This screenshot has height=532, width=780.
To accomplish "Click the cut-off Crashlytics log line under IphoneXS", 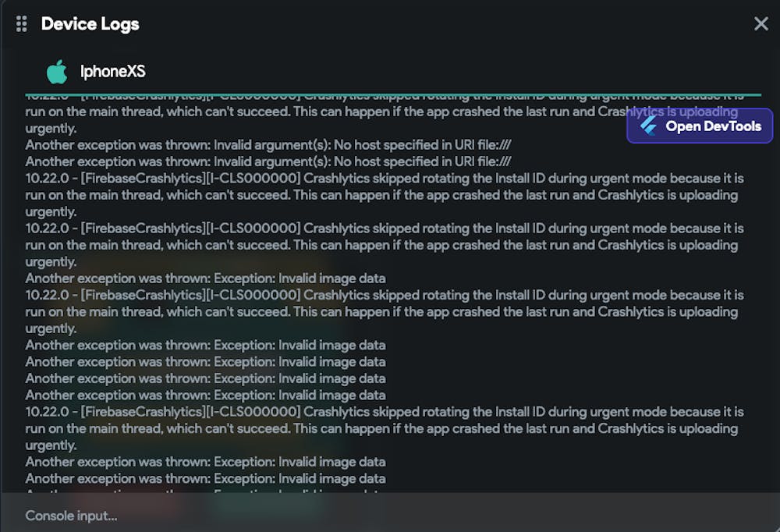I will click(312, 98).
